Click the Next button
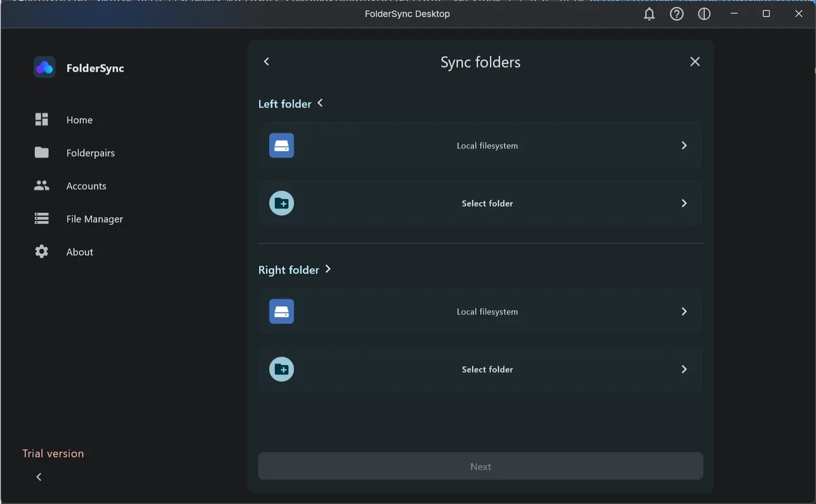The height and width of the screenshot is (504, 816). point(481,467)
